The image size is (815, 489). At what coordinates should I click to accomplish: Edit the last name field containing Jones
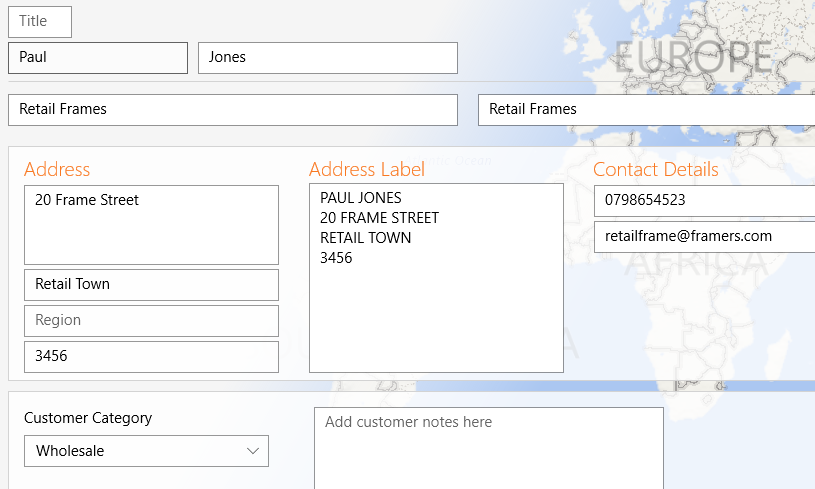tap(328, 58)
